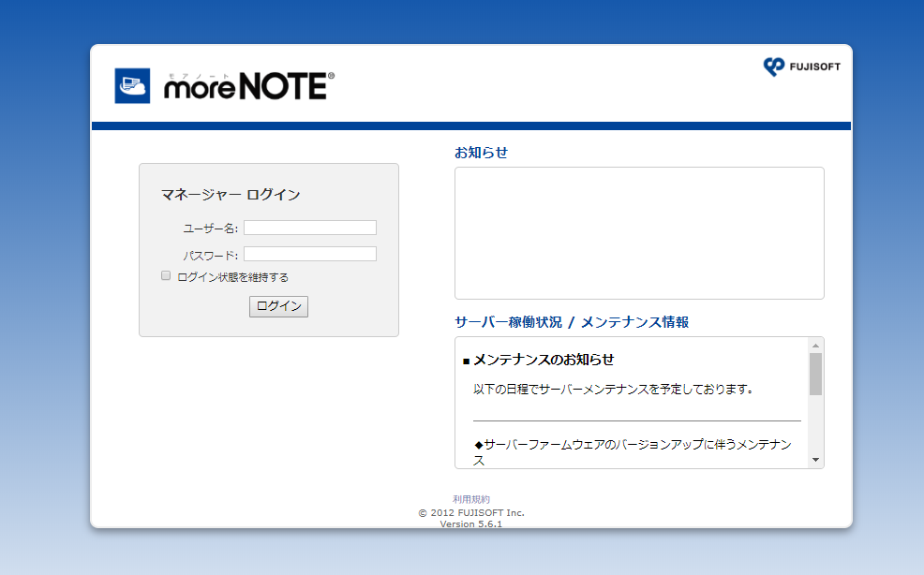Focus the パスワード input field
Screen dimensions: 924x575
310,254
